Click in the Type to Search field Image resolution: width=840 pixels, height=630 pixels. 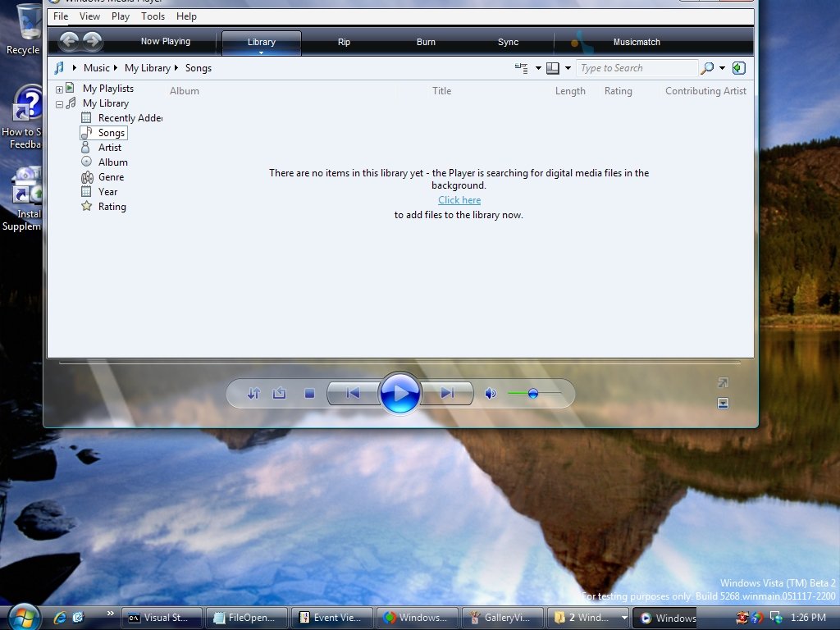[x=637, y=68]
